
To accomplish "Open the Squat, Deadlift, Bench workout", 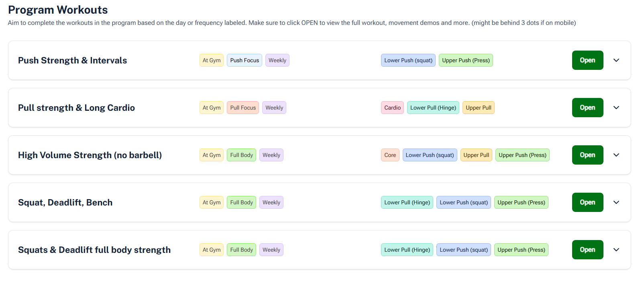I will (x=587, y=202).
